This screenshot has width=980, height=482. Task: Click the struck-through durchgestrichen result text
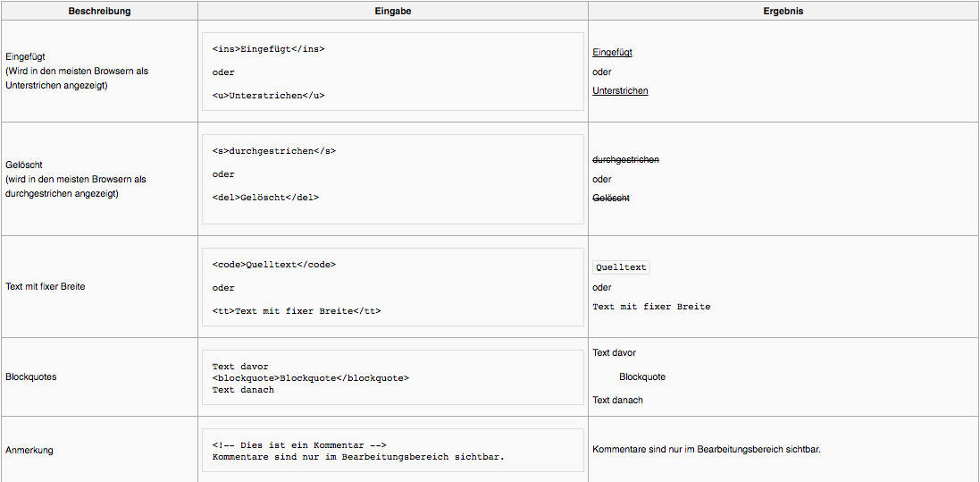pyautogui.click(x=625, y=160)
